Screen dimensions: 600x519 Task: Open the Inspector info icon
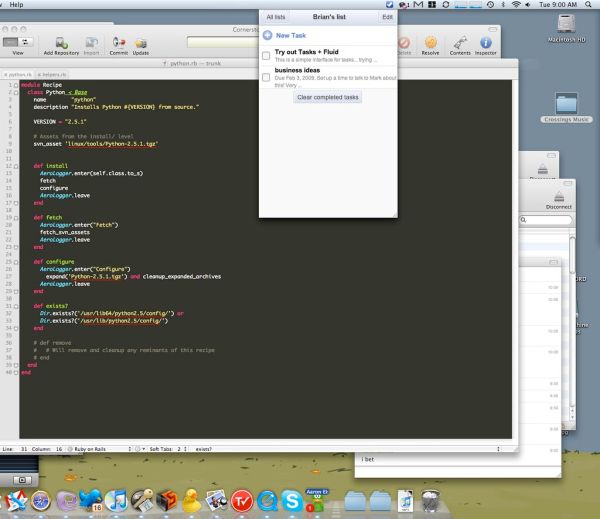pyautogui.click(x=486, y=42)
